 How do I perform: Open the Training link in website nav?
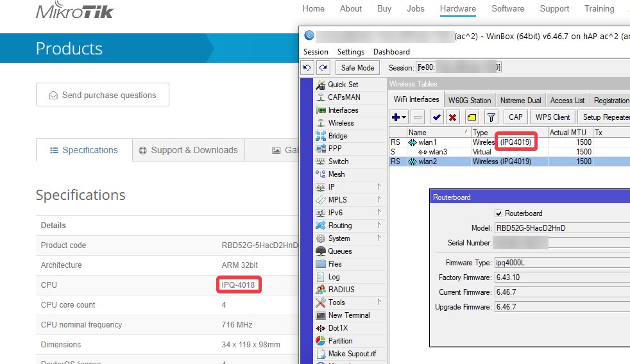[599, 9]
